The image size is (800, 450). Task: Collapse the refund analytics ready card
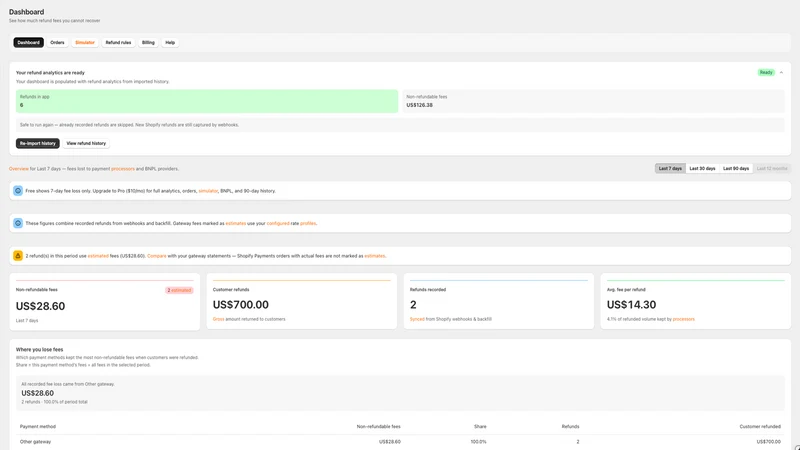pyautogui.click(x=781, y=72)
